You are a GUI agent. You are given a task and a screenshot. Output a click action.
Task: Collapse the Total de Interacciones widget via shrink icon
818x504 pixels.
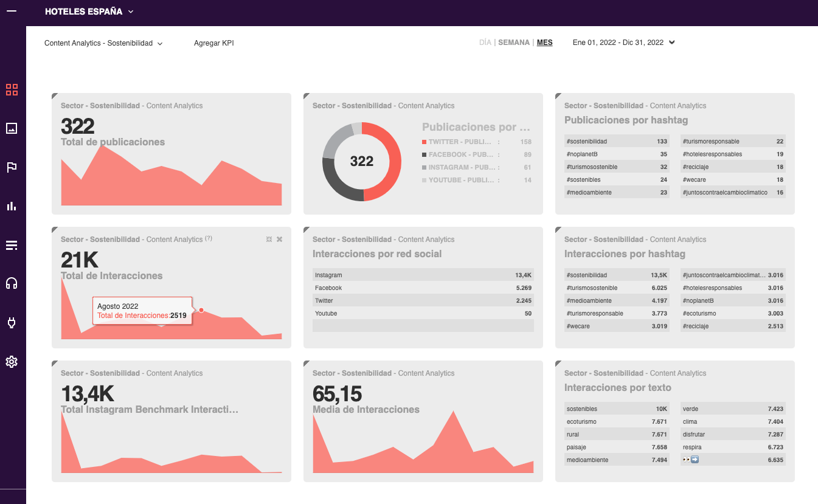[269, 239]
